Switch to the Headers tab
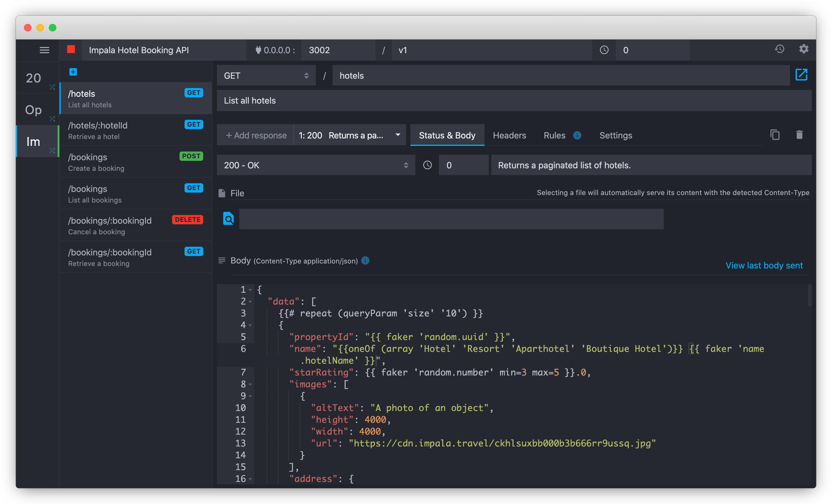 (509, 135)
